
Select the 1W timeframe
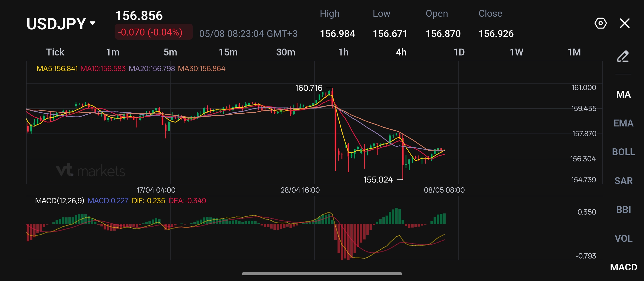click(x=516, y=52)
